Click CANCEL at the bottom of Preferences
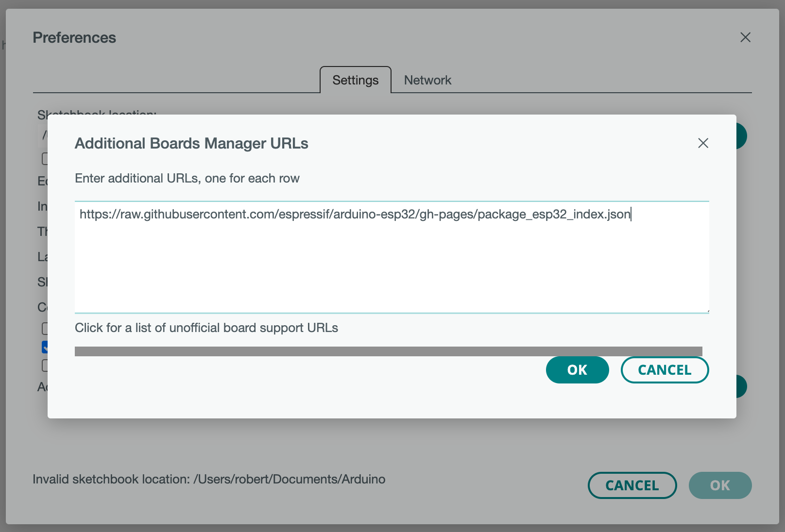The image size is (785, 532). click(x=632, y=485)
